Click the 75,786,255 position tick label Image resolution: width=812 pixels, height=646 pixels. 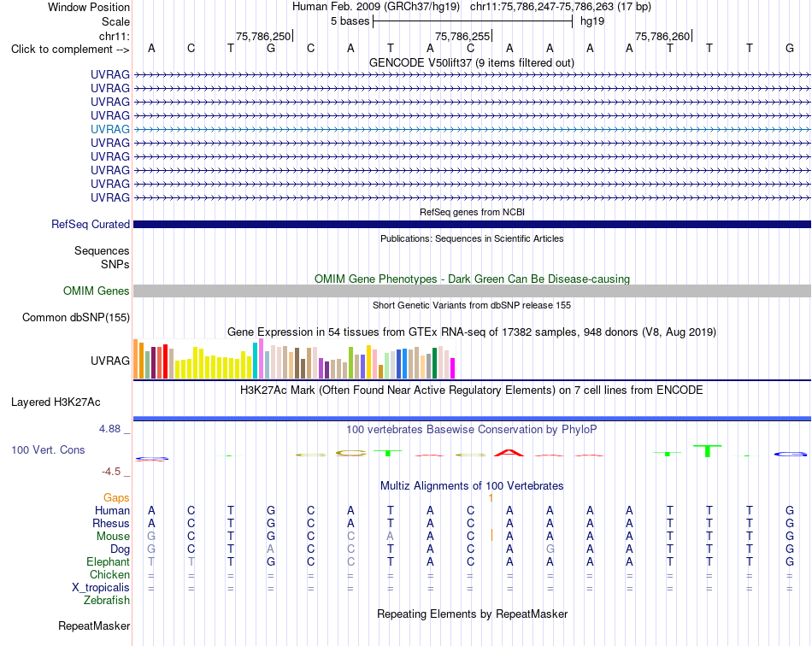(462, 36)
